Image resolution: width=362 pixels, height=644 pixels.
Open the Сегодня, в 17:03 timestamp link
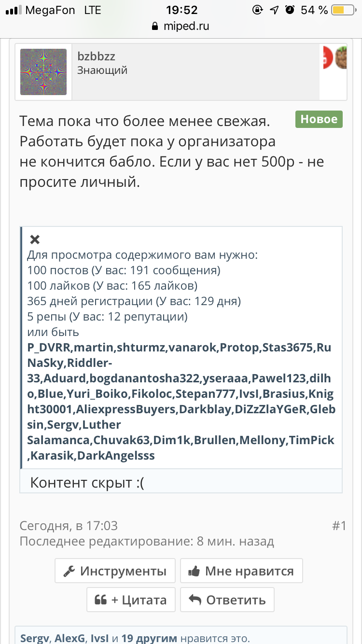coord(69,526)
